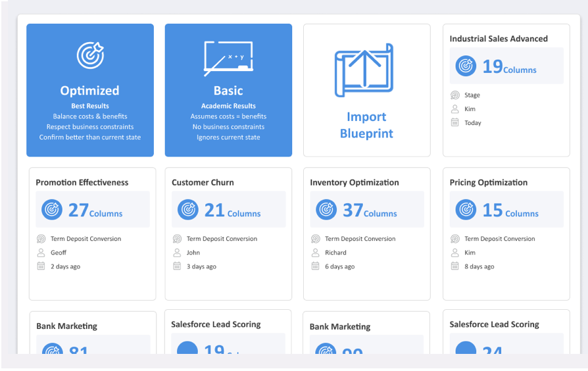Viewport: 588px width, 371px height.
Task: Click the Assumes costs = benefits line
Action: pyautogui.click(x=228, y=116)
